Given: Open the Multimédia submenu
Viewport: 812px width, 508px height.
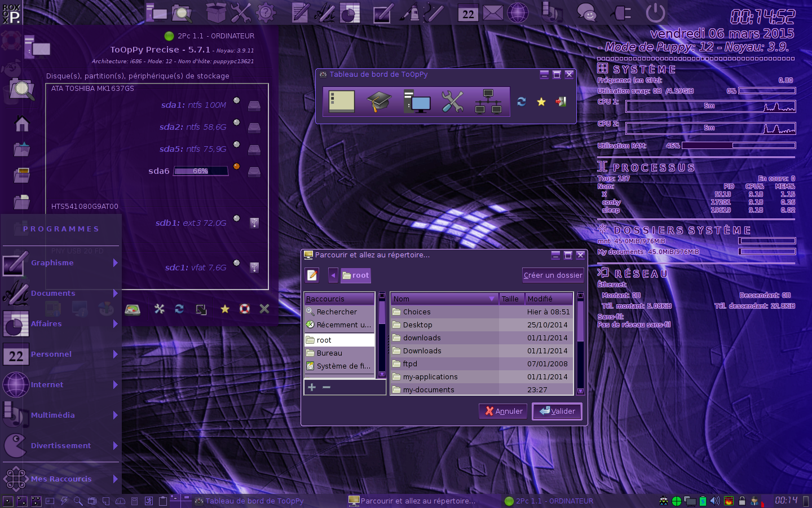Looking at the screenshot, I should [x=61, y=415].
